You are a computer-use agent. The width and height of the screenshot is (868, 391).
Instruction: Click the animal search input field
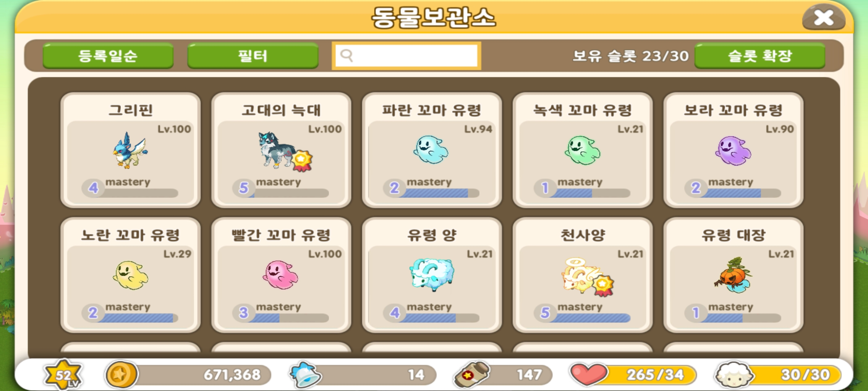point(406,55)
